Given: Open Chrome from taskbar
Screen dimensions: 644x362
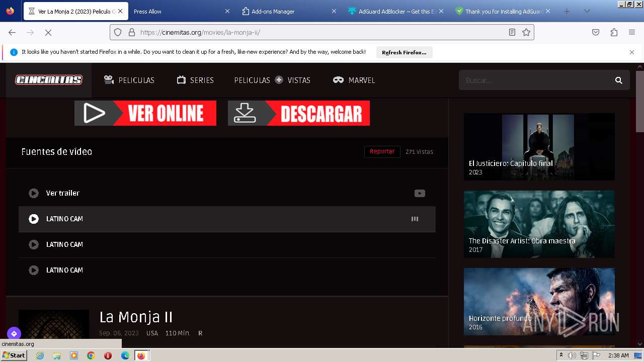Looking at the screenshot, I should point(91,355).
